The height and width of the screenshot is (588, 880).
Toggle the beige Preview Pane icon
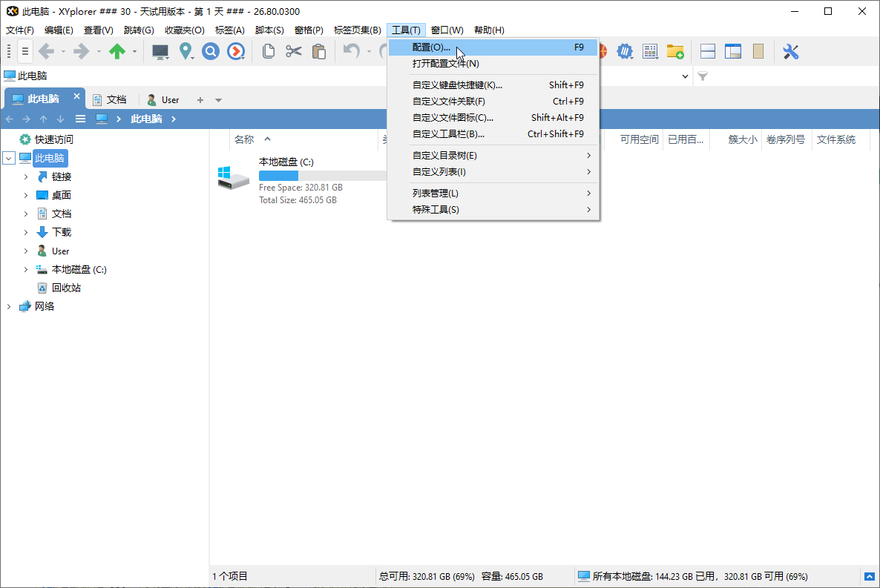click(758, 52)
